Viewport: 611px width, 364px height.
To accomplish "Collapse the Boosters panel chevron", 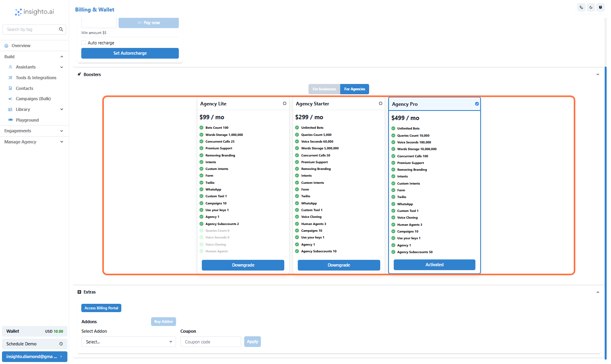I will point(598,74).
